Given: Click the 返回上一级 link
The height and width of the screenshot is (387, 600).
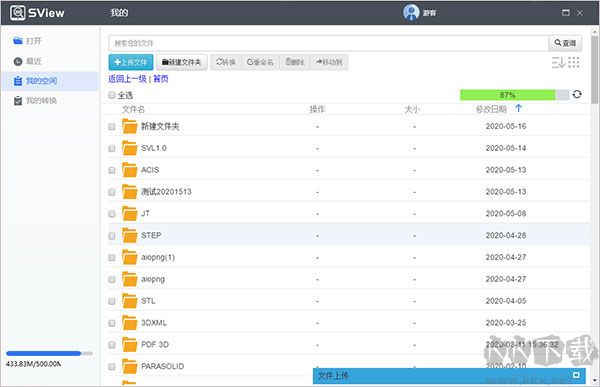Looking at the screenshot, I should pos(127,79).
